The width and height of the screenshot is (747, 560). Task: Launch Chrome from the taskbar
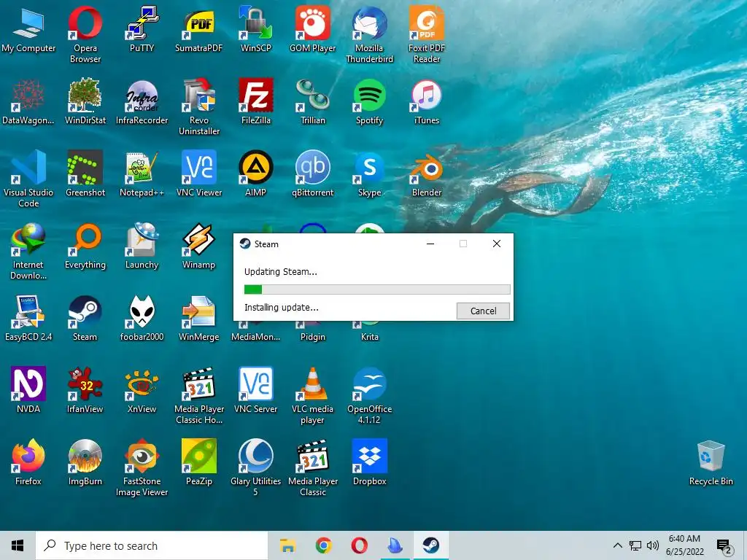tap(323, 545)
